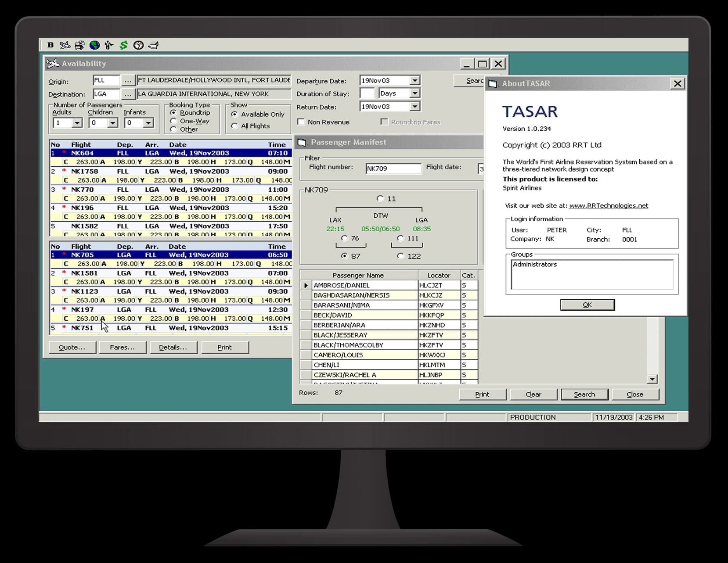Click the green globe toolbar icon
The image size is (728, 563).
tap(94, 45)
